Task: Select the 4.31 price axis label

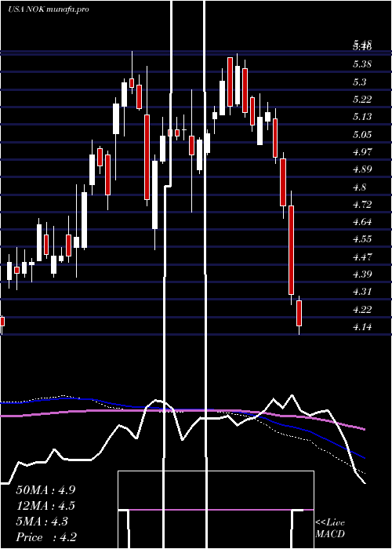Action: 362,292
